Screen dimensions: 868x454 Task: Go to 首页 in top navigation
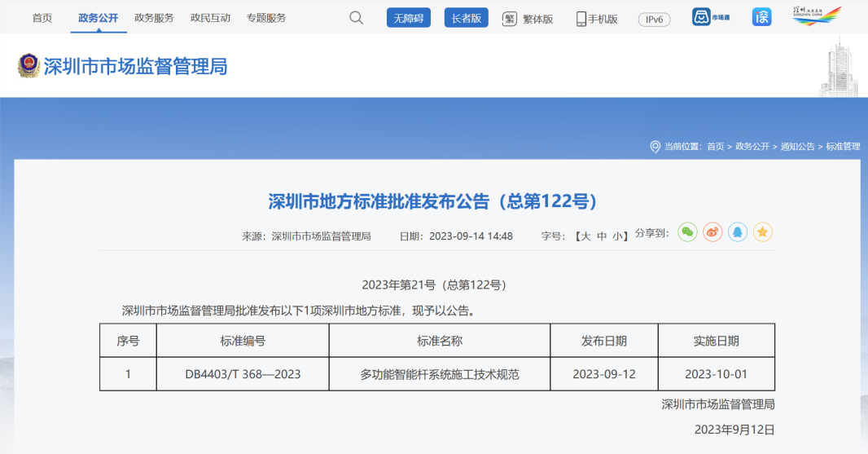click(42, 18)
